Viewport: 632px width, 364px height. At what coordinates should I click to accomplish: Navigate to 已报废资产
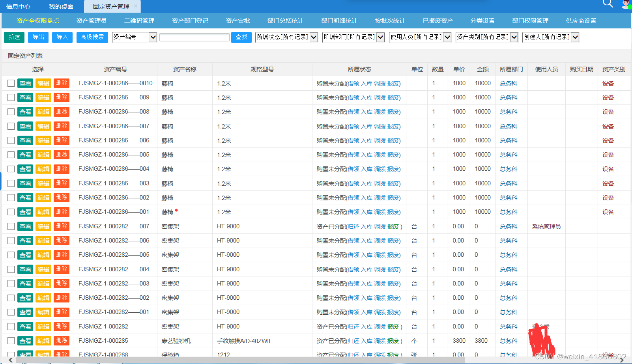[x=438, y=21]
